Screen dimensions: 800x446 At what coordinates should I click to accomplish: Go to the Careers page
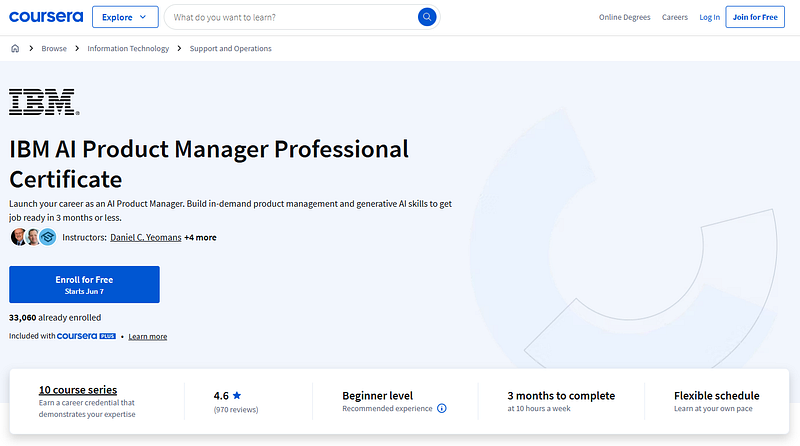coord(674,17)
